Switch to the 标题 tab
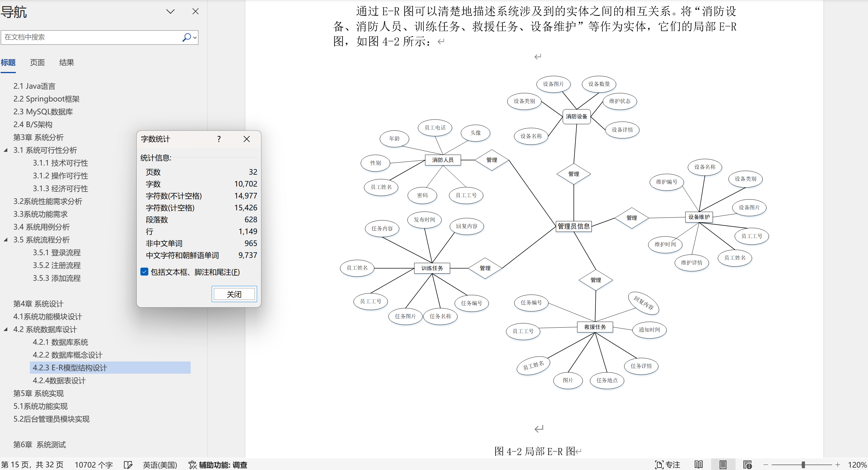This screenshot has width=868, height=470. (x=8, y=62)
